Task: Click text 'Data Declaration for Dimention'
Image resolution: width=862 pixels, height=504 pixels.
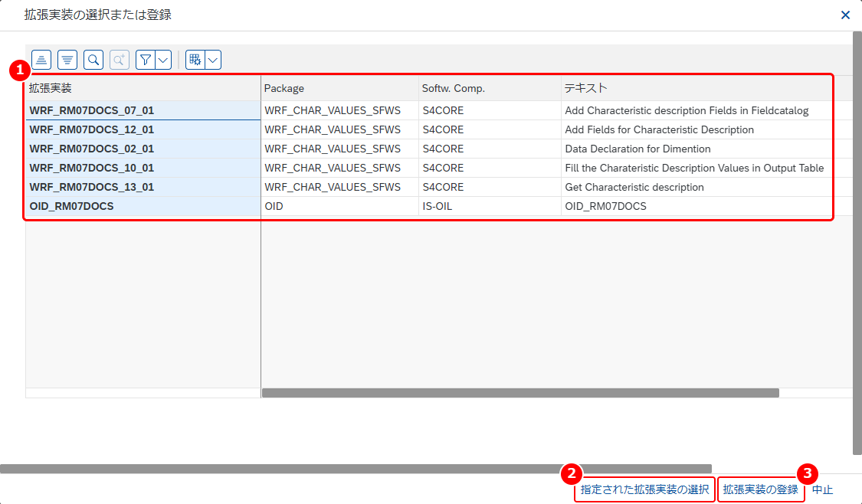Action: point(637,149)
